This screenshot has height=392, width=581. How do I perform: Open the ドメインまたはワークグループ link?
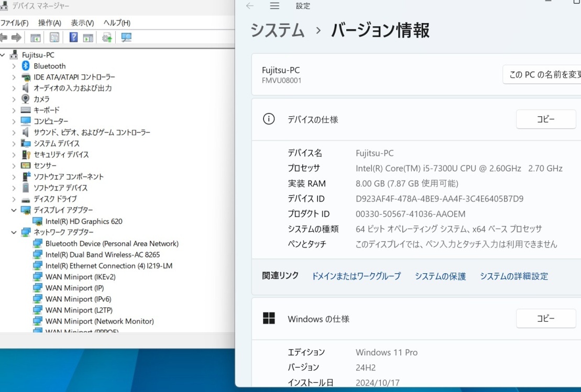point(356,276)
